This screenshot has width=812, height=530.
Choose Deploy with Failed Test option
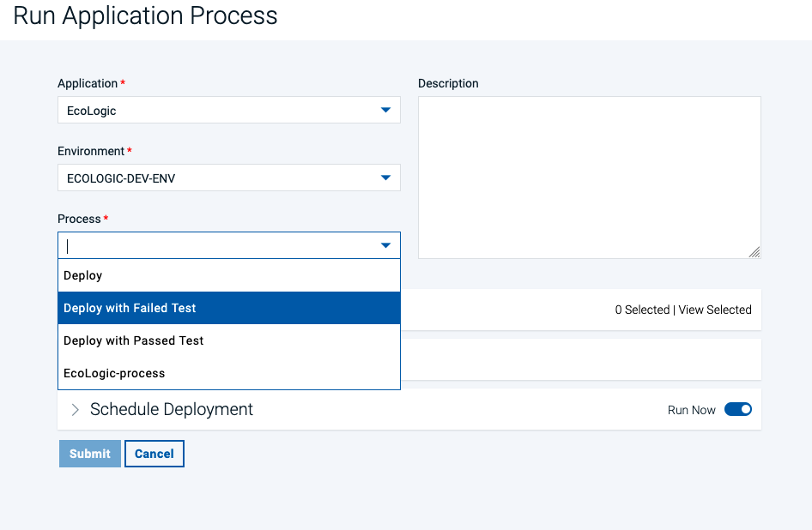(229, 308)
